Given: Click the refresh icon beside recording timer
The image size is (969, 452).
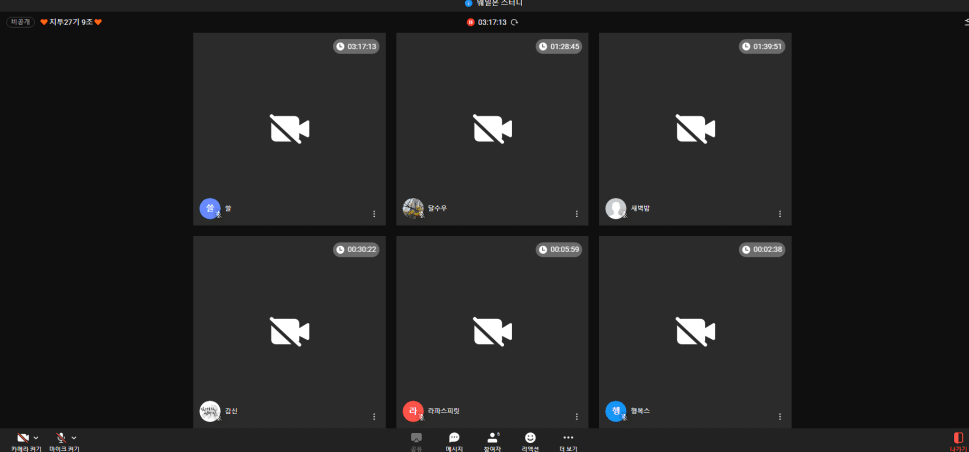Looking at the screenshot, I should point(514,22).
